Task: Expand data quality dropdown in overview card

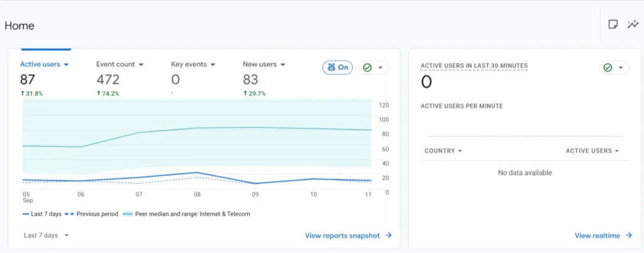Action: (380, 68)
